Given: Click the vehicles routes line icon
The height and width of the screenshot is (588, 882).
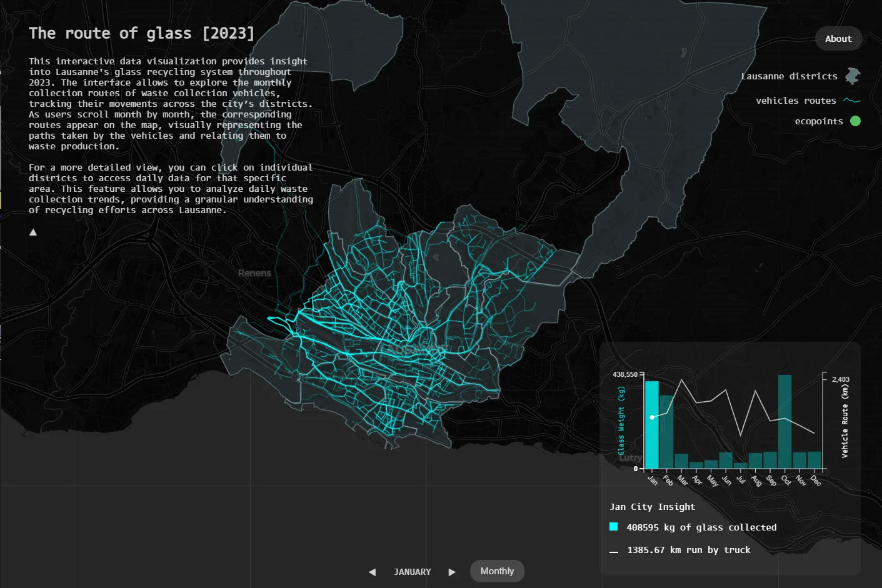Looking at the screenshot, I should (852, 101).
